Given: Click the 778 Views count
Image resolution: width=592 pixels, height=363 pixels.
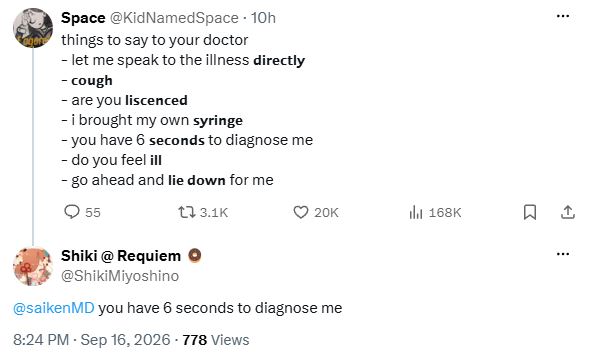Looking at the screenshot, I should click(x=216, y=340).
